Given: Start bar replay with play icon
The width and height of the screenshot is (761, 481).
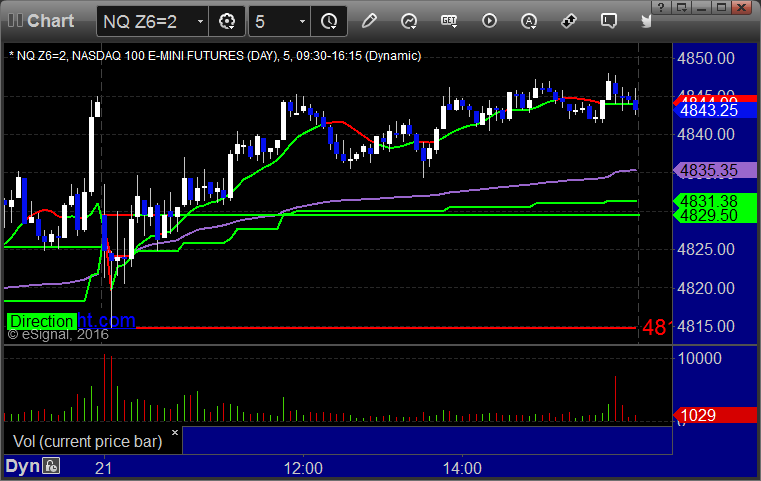Looking at the screenshot, I should click(x=489, y=21).
